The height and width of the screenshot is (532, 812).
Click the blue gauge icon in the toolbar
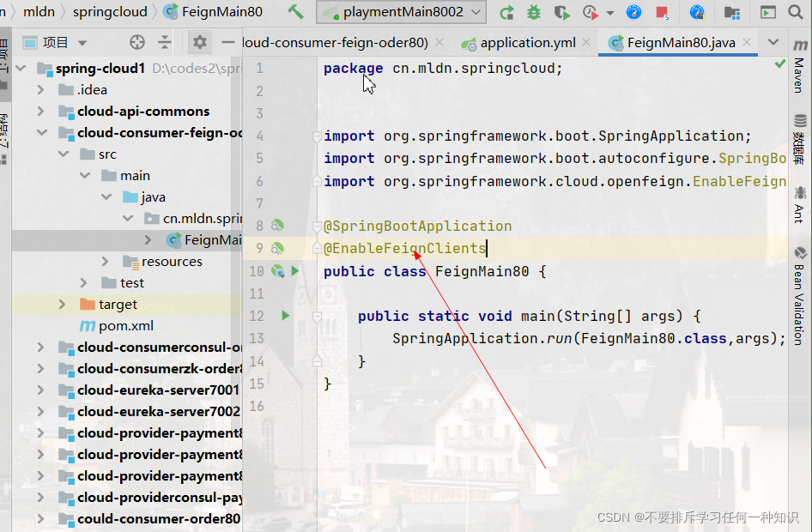633,12
